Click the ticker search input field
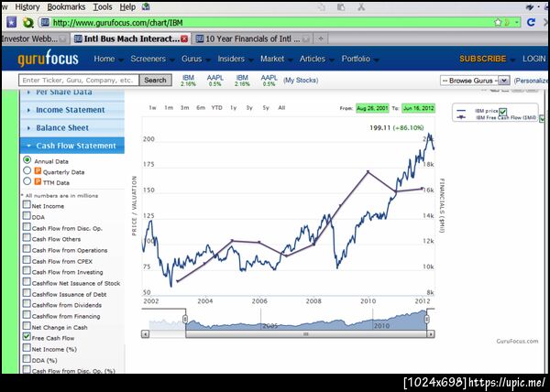The image size is (550, 392). click(79, 81)
